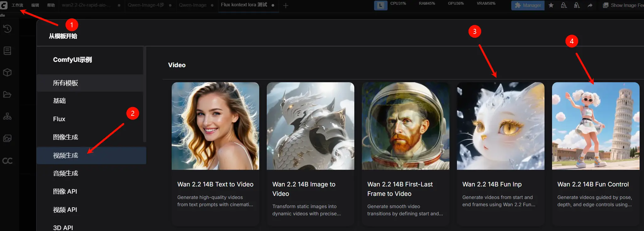Open the 编辑 menu
The width and height of the screenshot is (644, 231).
coord(35,5)
